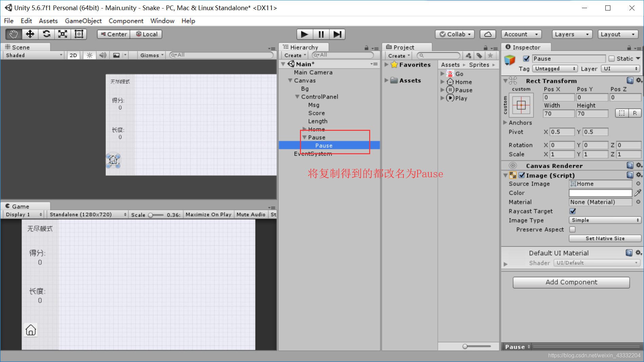Image resolution: width=644 pixels, height=362 pixels.
Task: Click the Step frame button
Action: coord(337,34)
